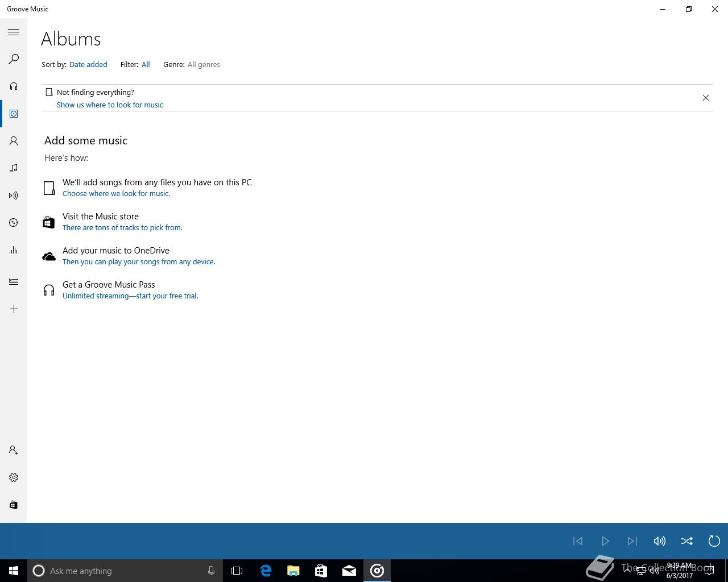Select the Albums disc icon in sidebar
Image resolution: width=728 pixels, height=582 pixels.
14,114
